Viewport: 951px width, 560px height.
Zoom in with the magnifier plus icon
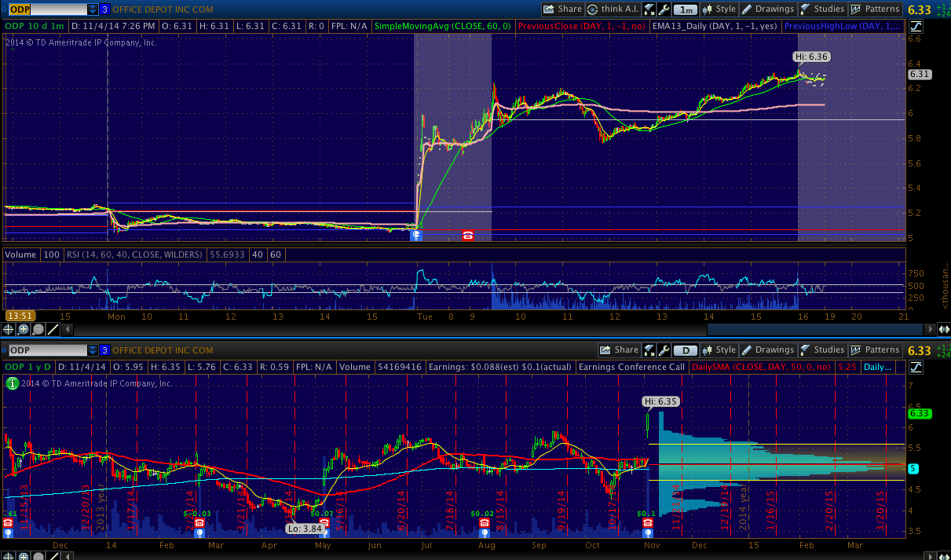tap(24, 330)
